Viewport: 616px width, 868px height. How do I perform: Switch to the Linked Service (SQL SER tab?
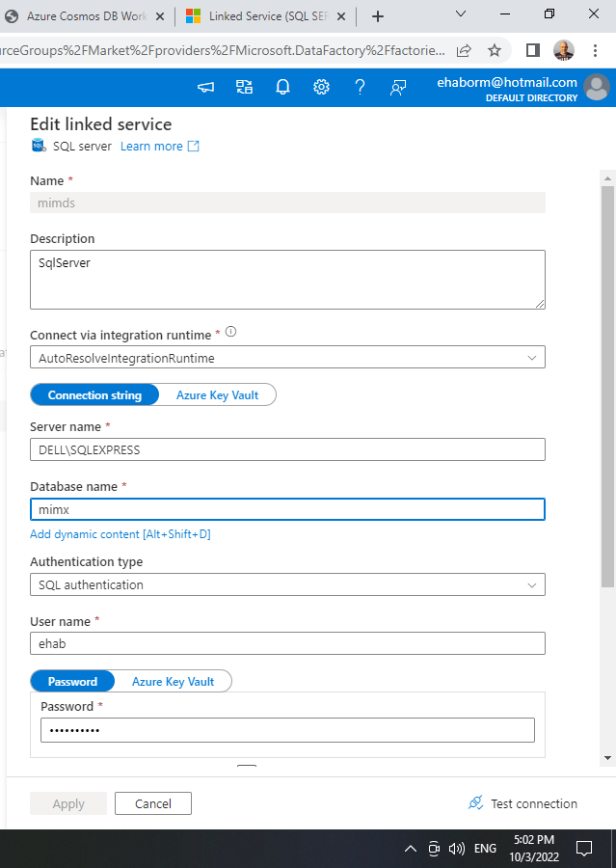click(x=268, y=16)
